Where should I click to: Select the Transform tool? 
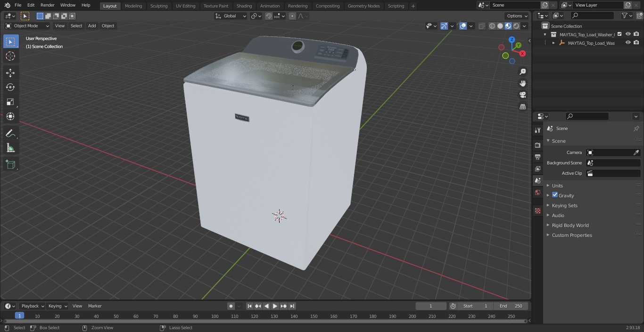pyautogui.click(x=10, y=116)
